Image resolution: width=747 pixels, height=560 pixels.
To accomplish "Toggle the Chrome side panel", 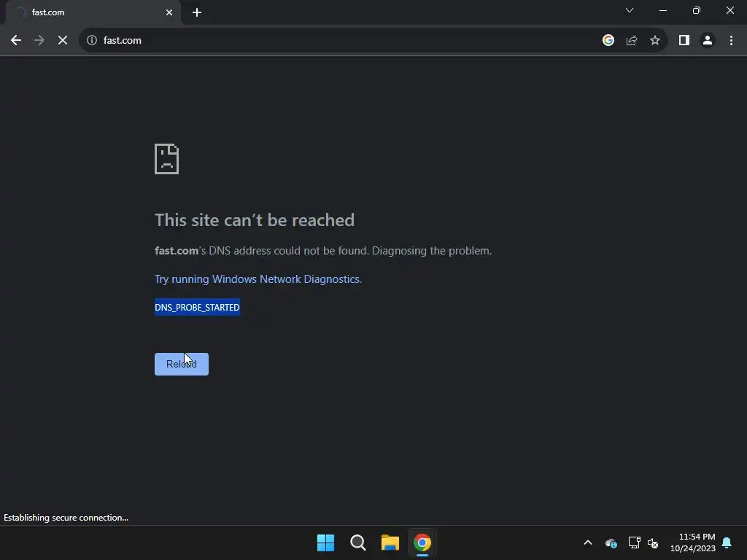I will click(x=684, y=41).
